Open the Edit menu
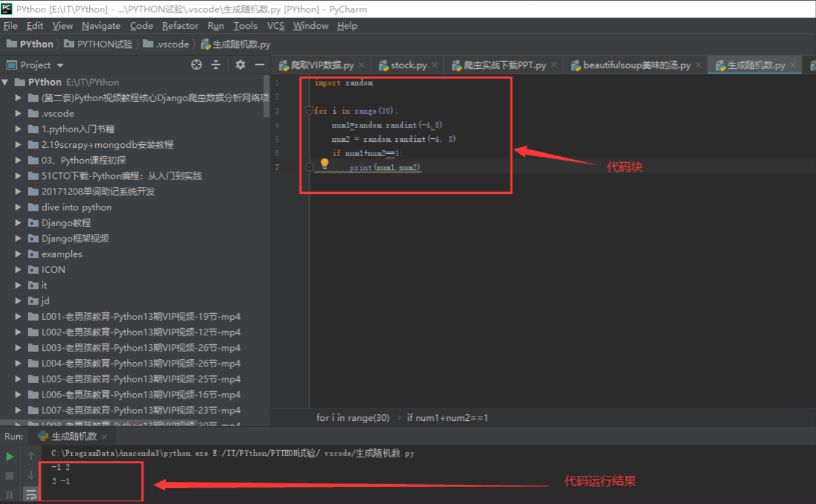 pyautogui.click(x=35, y=26)
